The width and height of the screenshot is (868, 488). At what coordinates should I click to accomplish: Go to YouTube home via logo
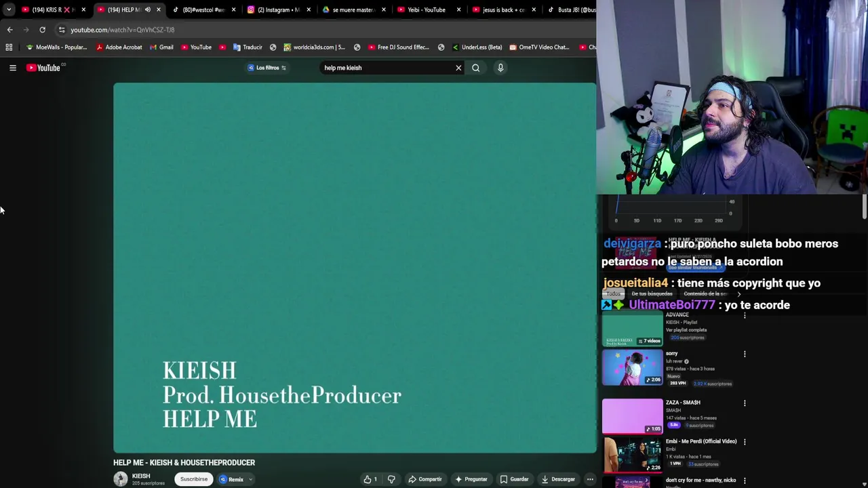(x=43, y=68)
